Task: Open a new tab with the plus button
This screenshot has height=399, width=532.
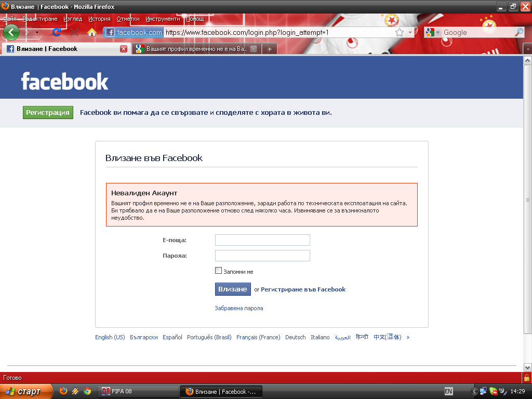Action: 270,49
